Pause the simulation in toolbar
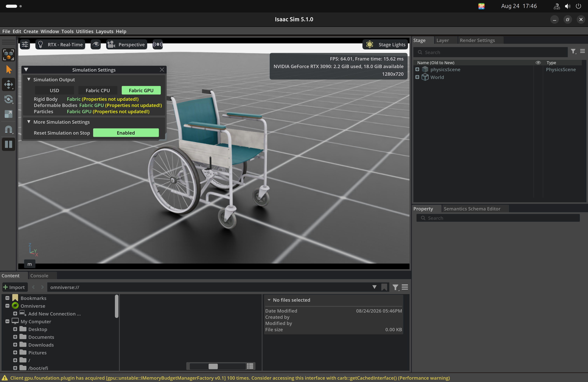 click(x=8, y=144)
